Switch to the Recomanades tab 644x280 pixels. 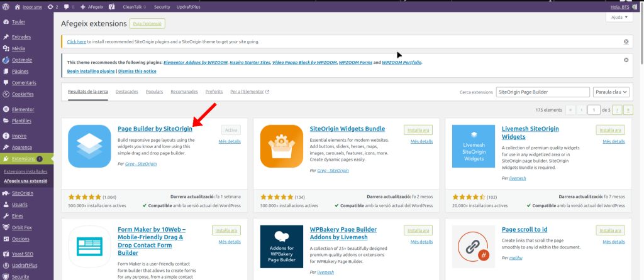click(184, 92)
